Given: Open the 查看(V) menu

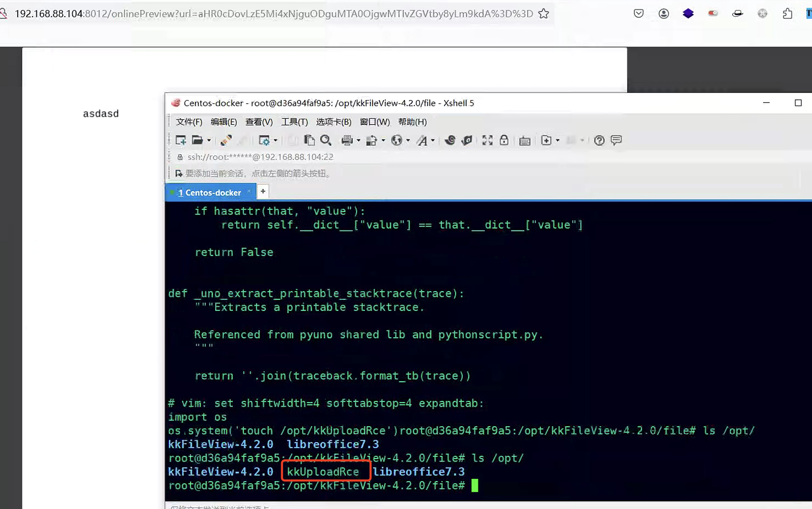Looking at the screenshot, I should [259, 122].
